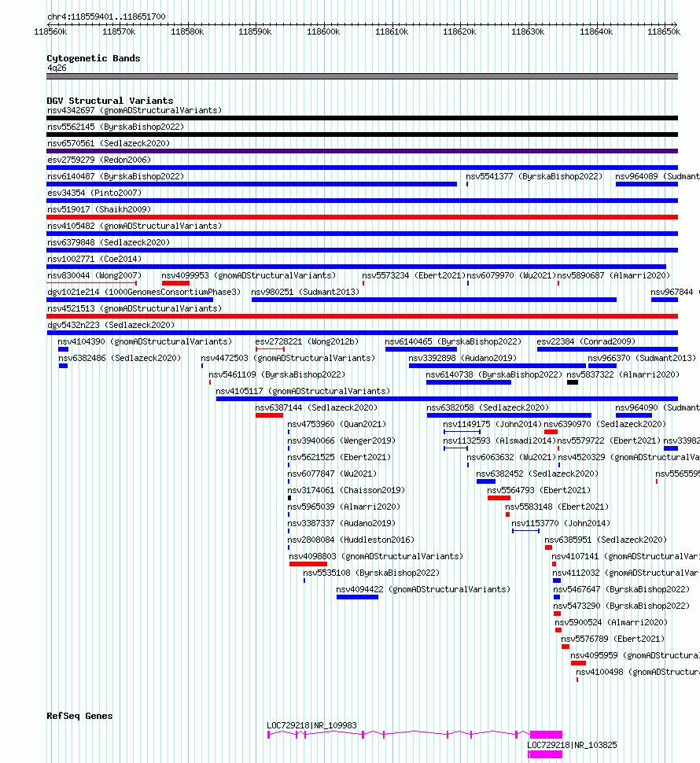Open nsv2808084 (Huddleston2016) variant
The image size is (700, 763).
351,540
